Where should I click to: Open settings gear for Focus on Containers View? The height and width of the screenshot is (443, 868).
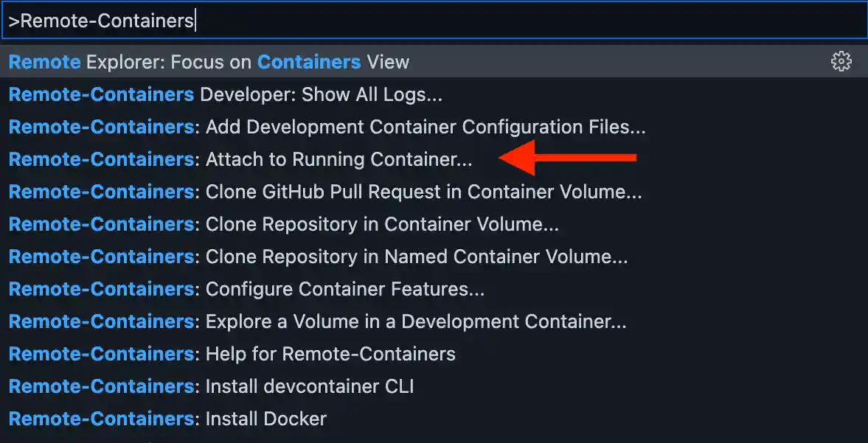(x=841, y=62)
